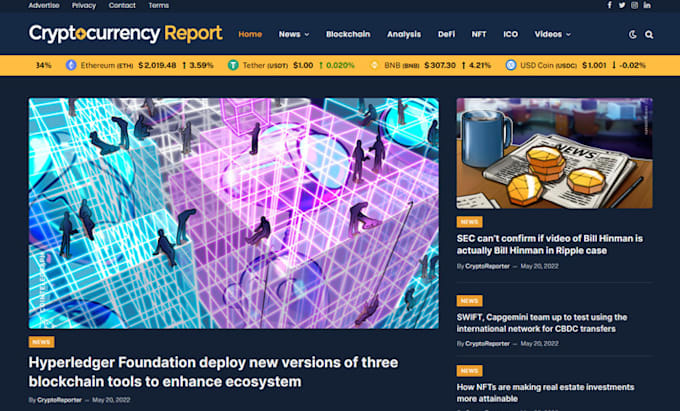Click the 3.59% Ethereum change value
The image size is (680, 411).
[x=202, y=65]
